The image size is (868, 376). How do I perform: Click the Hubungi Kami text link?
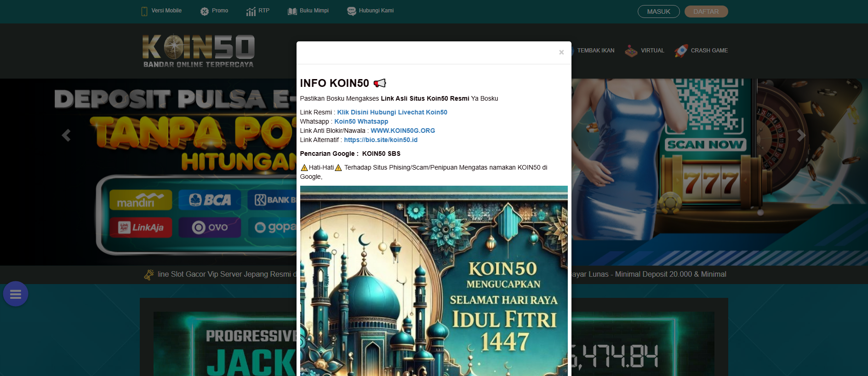point(376,11)
